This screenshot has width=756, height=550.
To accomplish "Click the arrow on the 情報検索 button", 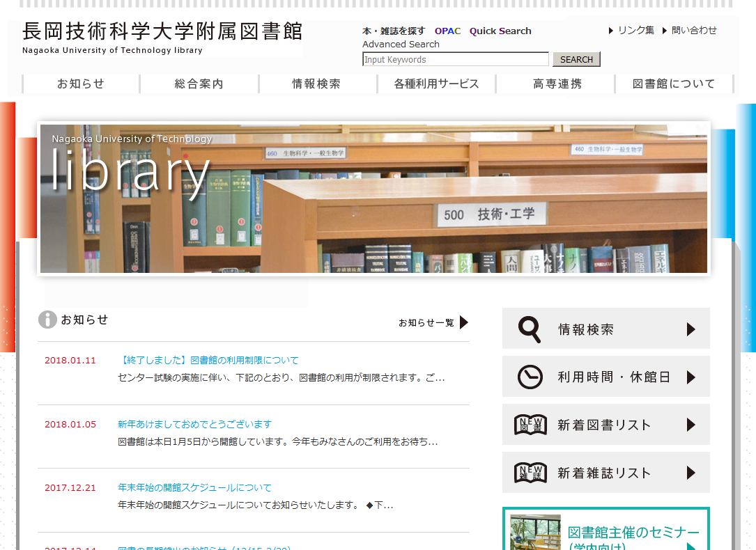I will tap(691, 329).
